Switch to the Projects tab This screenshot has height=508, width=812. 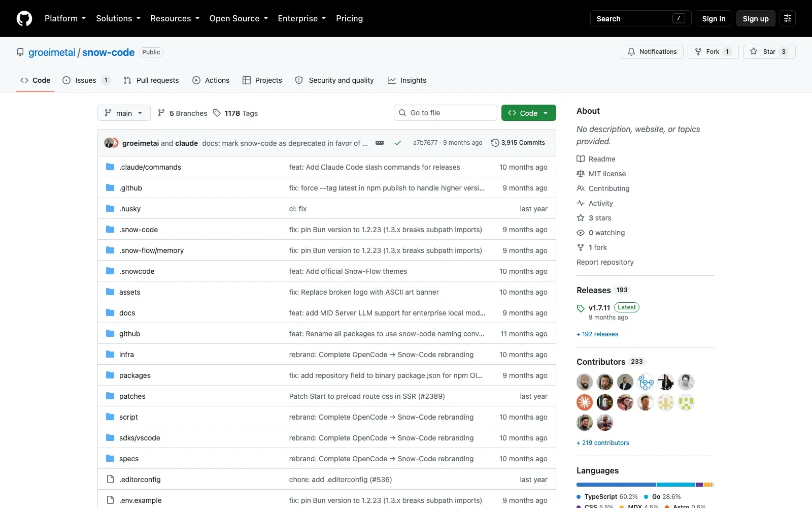click(262, 80)
